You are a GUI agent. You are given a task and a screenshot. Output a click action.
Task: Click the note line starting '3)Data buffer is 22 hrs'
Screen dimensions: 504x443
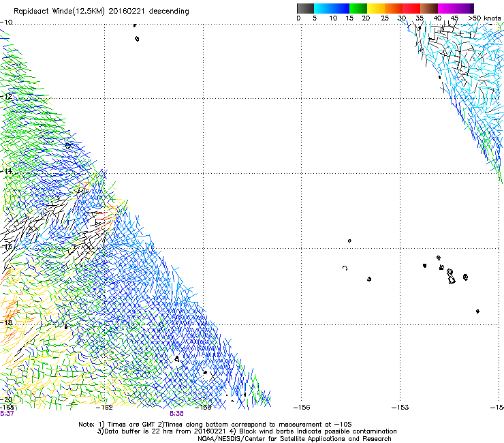coord(247,431)
